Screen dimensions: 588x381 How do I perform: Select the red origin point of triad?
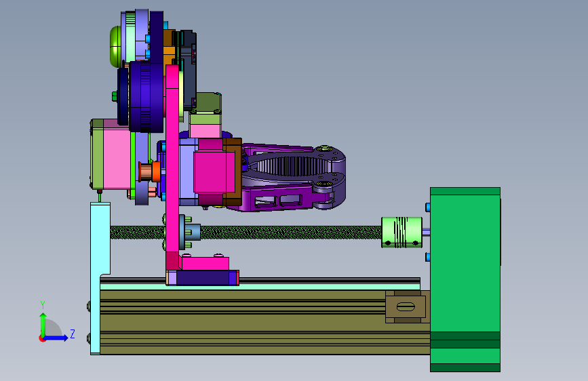tap(41, 338)
